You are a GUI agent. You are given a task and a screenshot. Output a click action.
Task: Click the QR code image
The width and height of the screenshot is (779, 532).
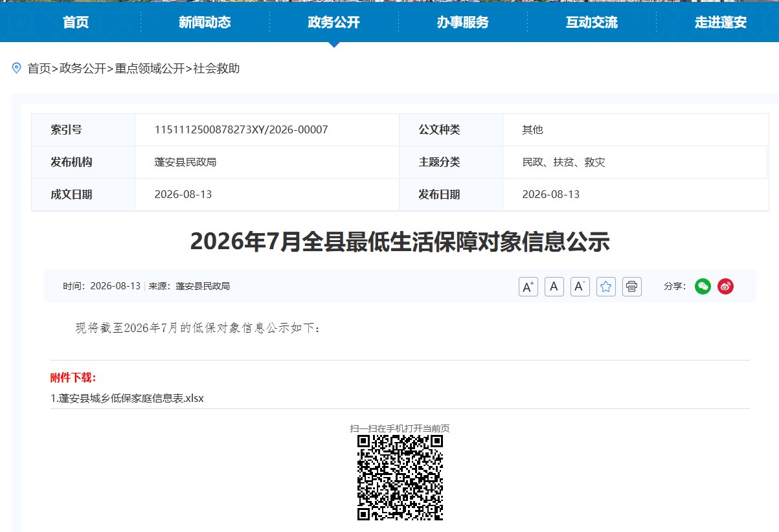tap(400, 478)
